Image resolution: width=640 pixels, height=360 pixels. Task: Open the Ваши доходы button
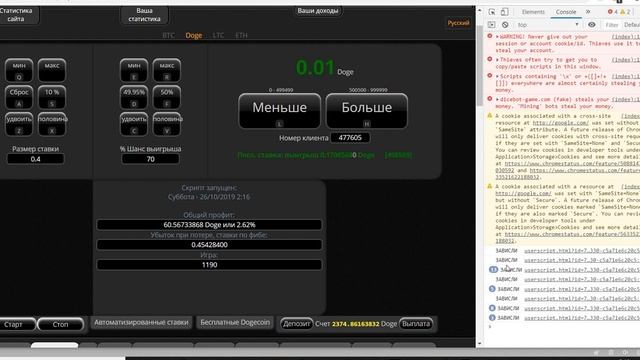318,11
